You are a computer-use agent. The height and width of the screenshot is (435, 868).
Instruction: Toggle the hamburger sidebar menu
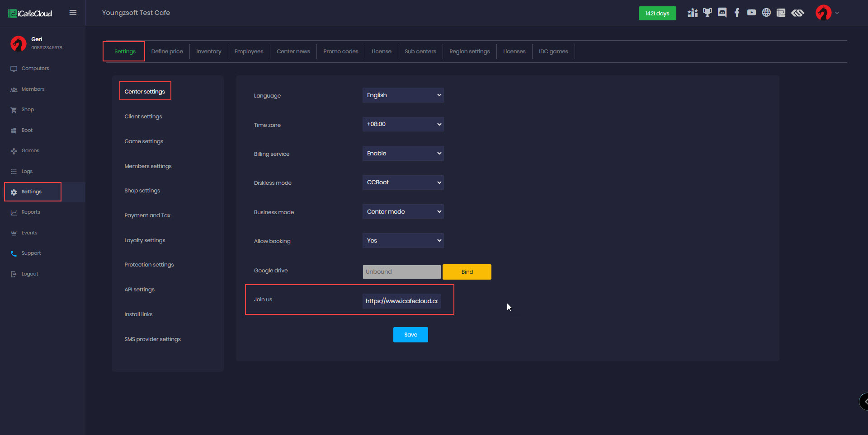pos(73,13)
